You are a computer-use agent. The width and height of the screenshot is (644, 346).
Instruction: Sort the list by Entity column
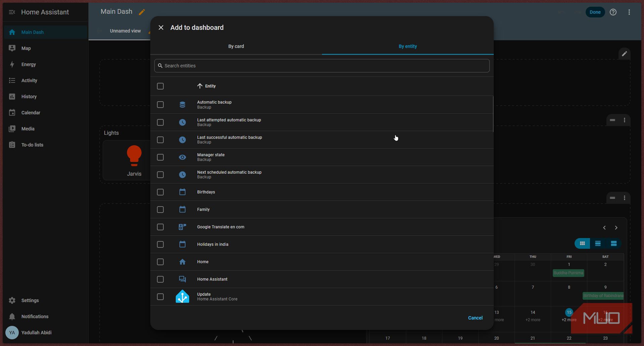207,86
